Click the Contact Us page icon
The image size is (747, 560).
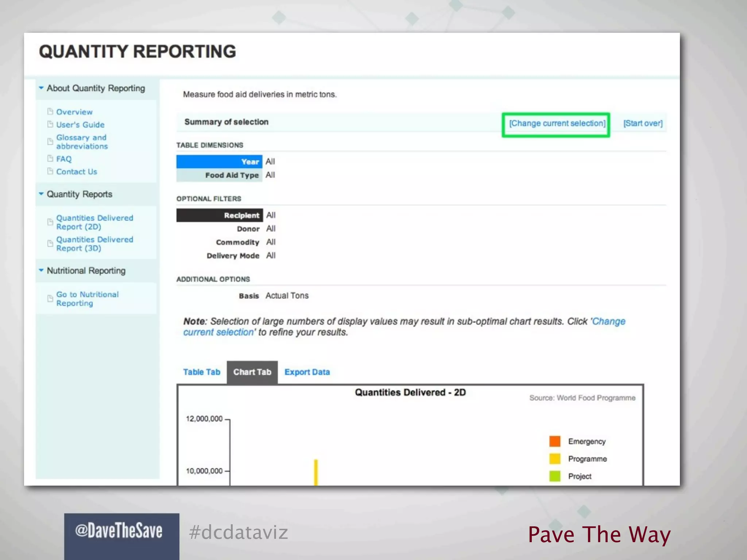point(50,171)
